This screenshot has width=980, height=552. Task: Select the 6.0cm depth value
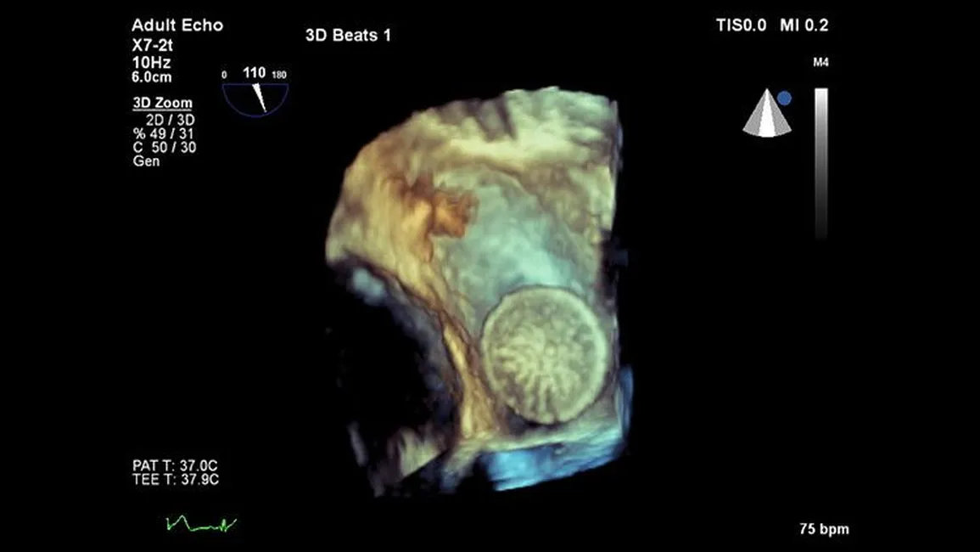153,76
